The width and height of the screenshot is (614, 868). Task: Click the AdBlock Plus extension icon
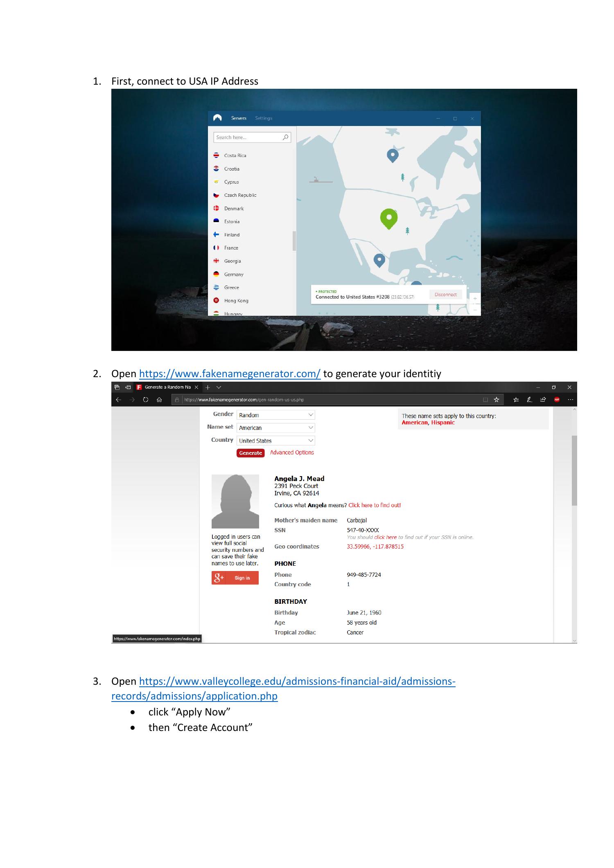[557, 400]
